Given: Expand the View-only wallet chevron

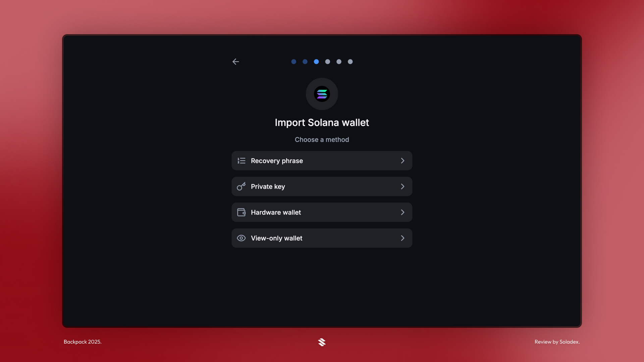Looking at the screenshot, I should click(402, 238).
